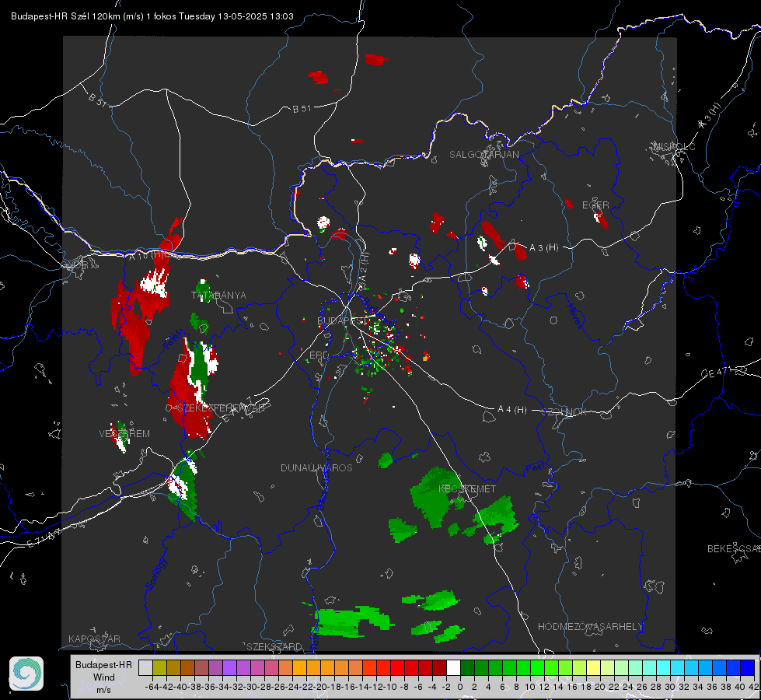Click the large red echo over Székesfehérvár
The image size is (761, 700).
pyautogui.click(x=190, y=389)
